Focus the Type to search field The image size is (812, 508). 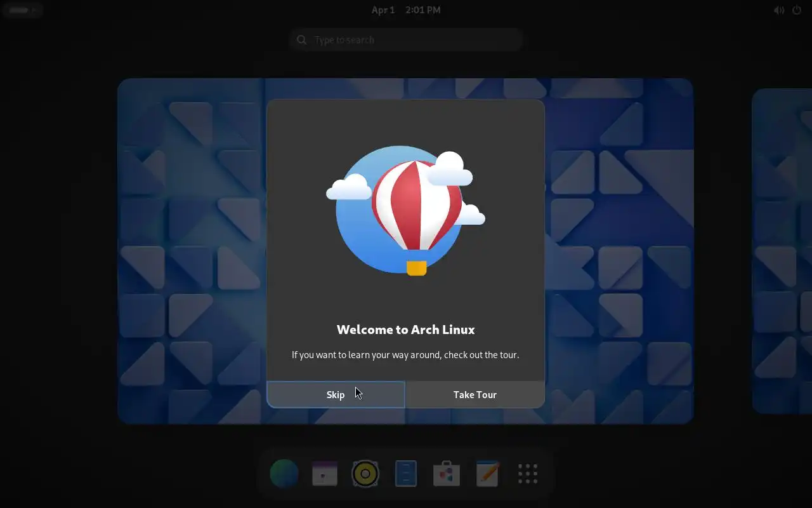(406, 40)
